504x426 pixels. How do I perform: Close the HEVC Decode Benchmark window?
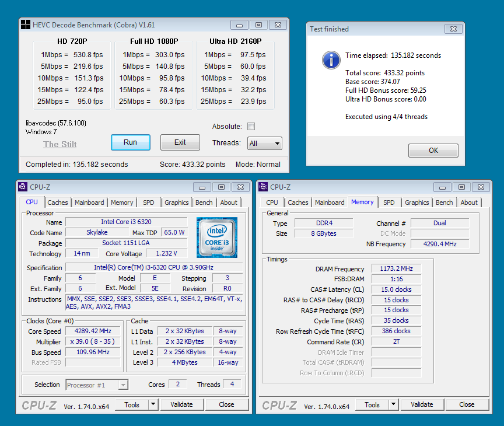click(278, 25)
